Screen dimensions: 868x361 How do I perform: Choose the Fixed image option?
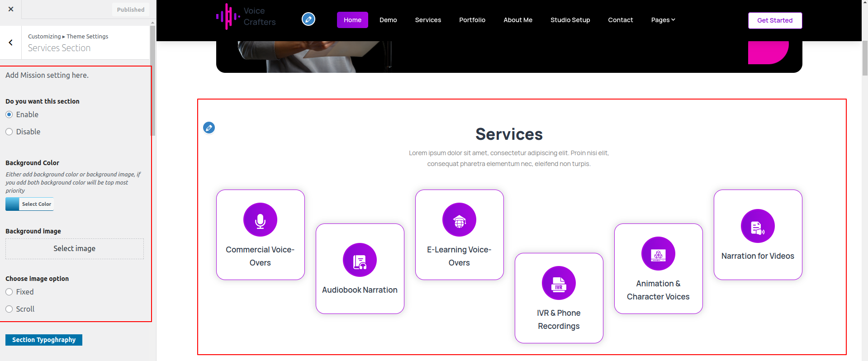coord(9,292)
